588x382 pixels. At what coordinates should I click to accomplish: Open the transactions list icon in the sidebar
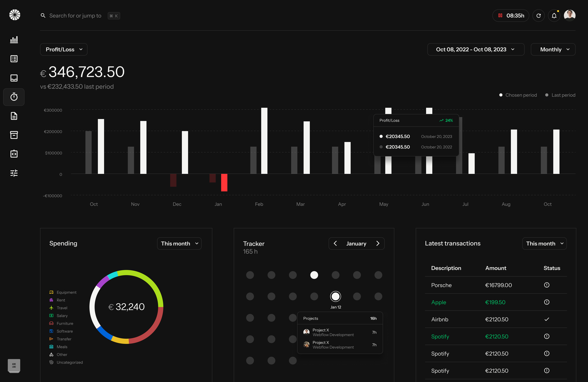pos(14,59)
